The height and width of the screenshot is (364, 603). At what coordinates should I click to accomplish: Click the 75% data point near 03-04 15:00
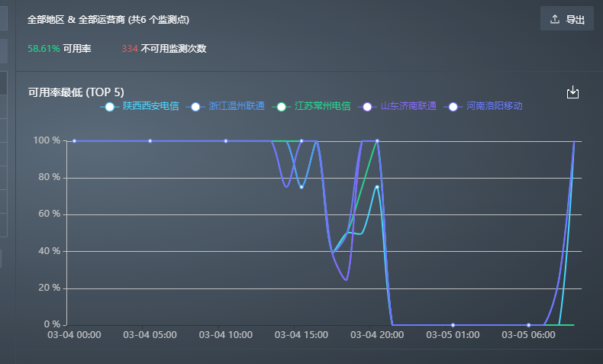pos(301,187)
